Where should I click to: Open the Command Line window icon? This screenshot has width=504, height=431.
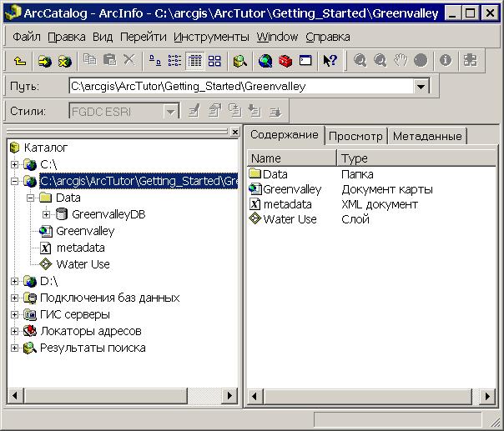(305, 60)
